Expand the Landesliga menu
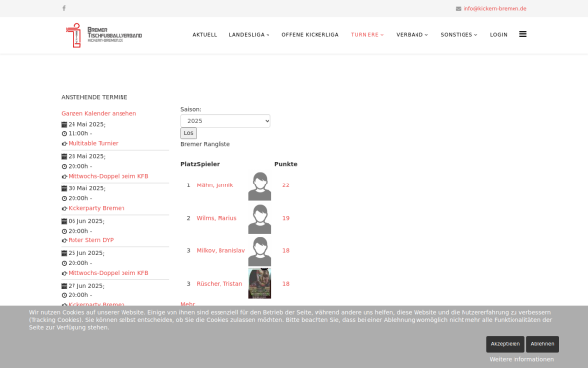The height and width of the screenshot is (368, 588). [x=249, y=35]
